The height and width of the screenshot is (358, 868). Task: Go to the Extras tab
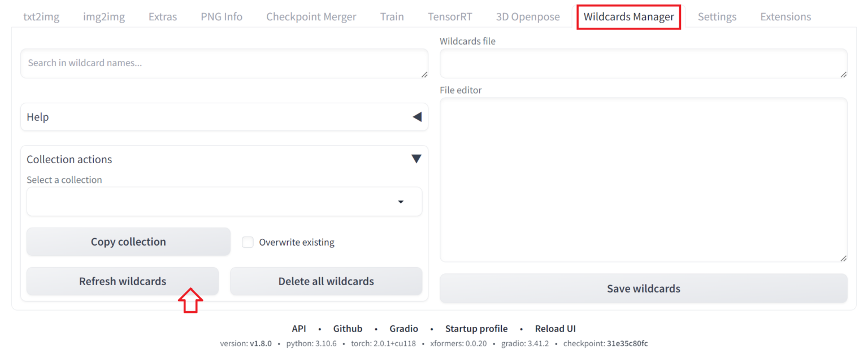tap(163, 16)
